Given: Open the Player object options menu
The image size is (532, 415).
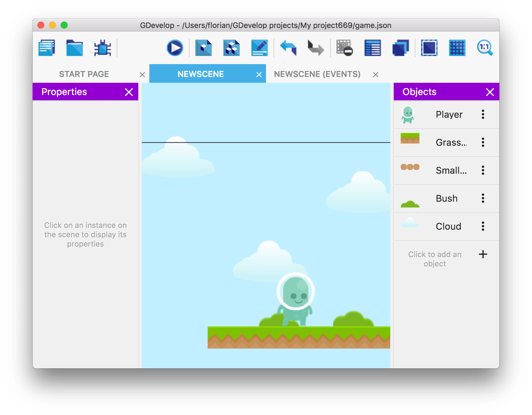Looking at the screenshot, I should [483, 114].
